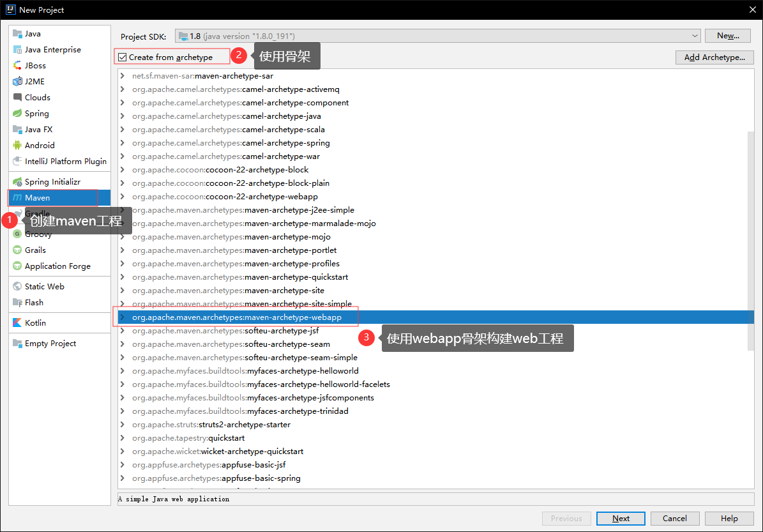Click the Help button
The image size is (763, 532).
point(729,519)
